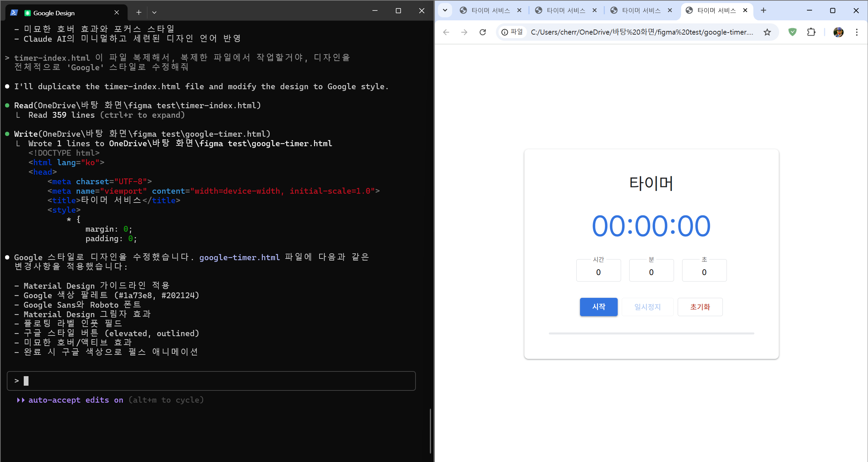868x462 pixels.
Task: Click the bookmark star icon
Action: [x=767, y=32]
